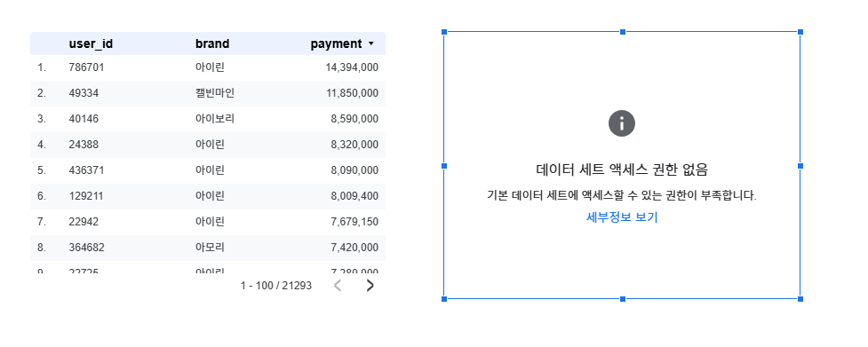Click payment value 8,009,400
The width and height of the screenshot is (868, 347).
click(354, 195)
